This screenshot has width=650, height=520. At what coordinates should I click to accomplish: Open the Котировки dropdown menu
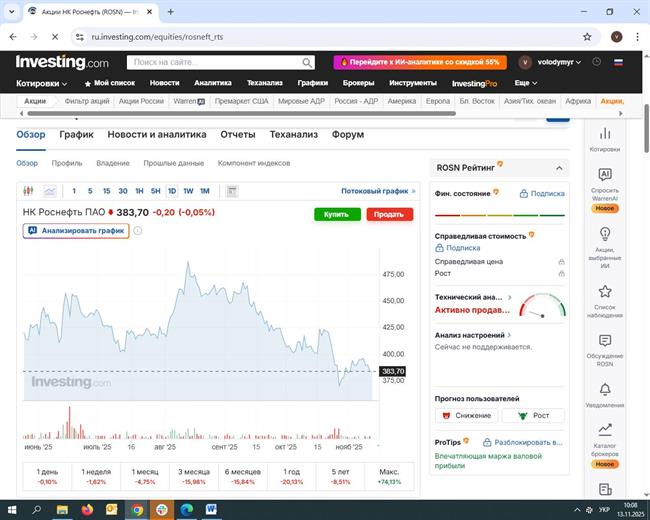point(48,83)
